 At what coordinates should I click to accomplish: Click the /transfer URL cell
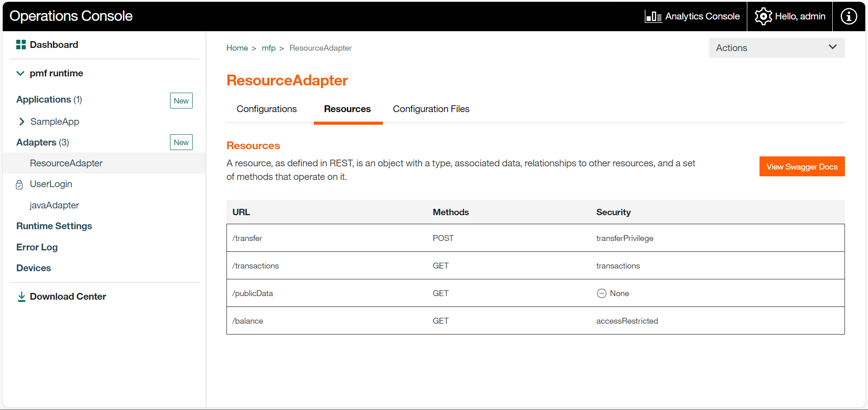[247, 238]
